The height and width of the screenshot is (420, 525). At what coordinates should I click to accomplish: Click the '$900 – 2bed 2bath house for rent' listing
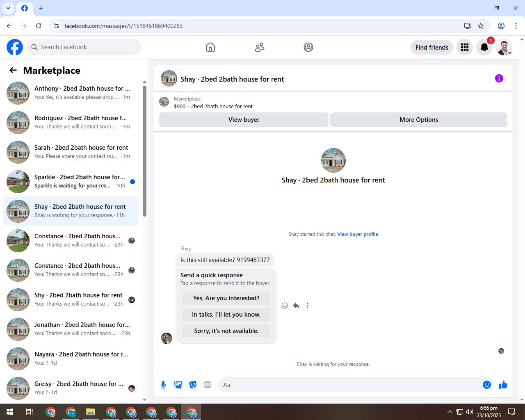point(213,106)
